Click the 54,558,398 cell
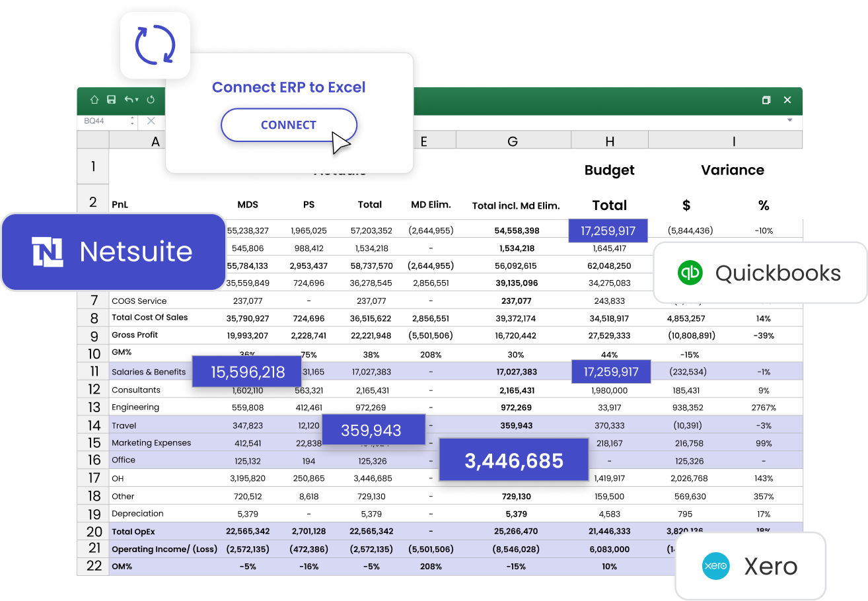Viewport: 868px width, 601px height. [517, 230]
